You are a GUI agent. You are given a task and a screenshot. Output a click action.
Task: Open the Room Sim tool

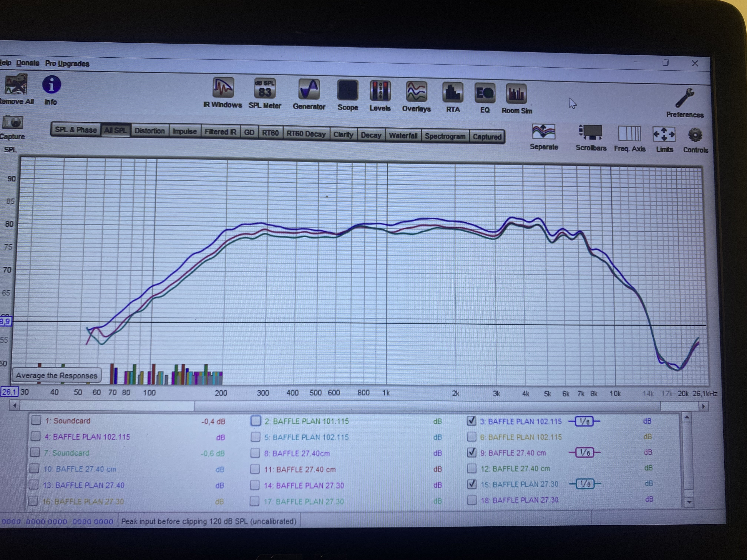coord(516,99)
